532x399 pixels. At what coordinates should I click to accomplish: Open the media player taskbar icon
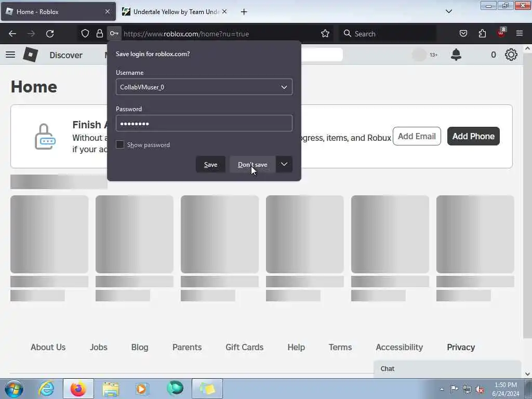pyautogui.click(x=142, y=389)
